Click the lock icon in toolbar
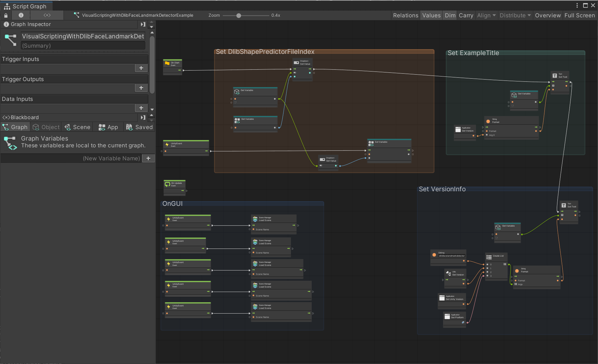The height and width of the screenshot is (364, 598). 6,15
